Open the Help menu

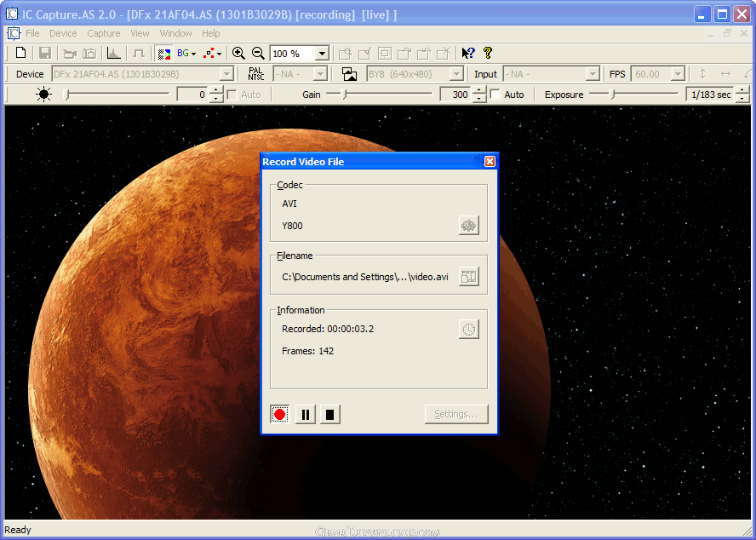tap(210, 33)
